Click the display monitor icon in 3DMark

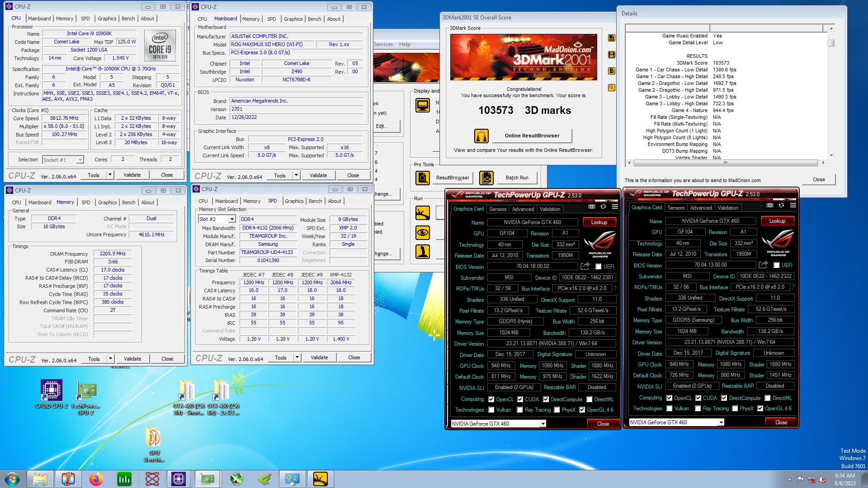point(423,105)
